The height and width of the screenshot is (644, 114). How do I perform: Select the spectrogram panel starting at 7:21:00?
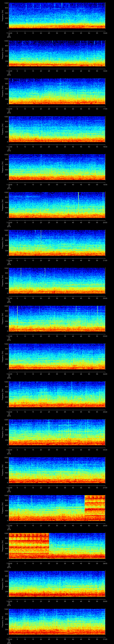point(57,281)
